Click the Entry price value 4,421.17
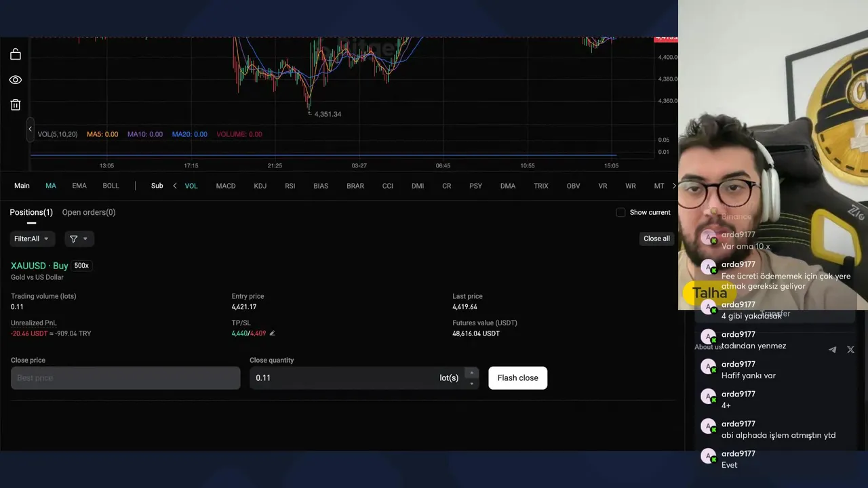The width and height of the screenshot is (868, 488). (244, 307)
